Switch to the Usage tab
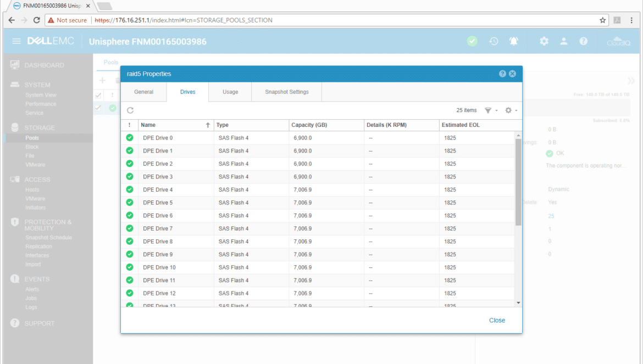The image size is (643, 364). click(230, 92)
